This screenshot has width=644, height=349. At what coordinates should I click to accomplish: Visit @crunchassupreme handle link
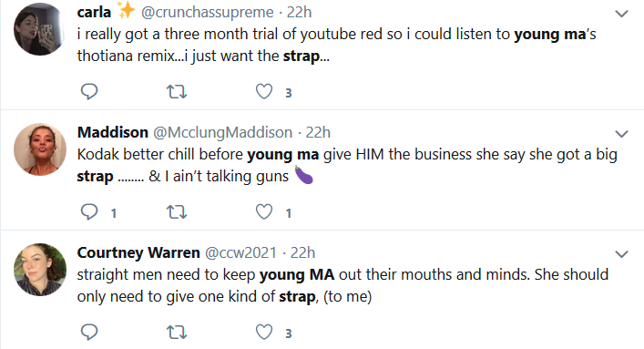tap(207, 13)
